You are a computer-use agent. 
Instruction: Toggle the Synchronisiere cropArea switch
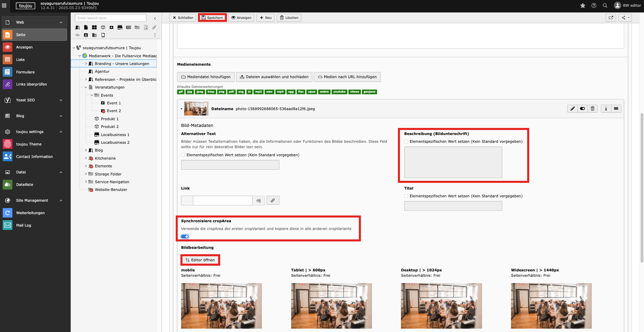(x=185, y=236)
